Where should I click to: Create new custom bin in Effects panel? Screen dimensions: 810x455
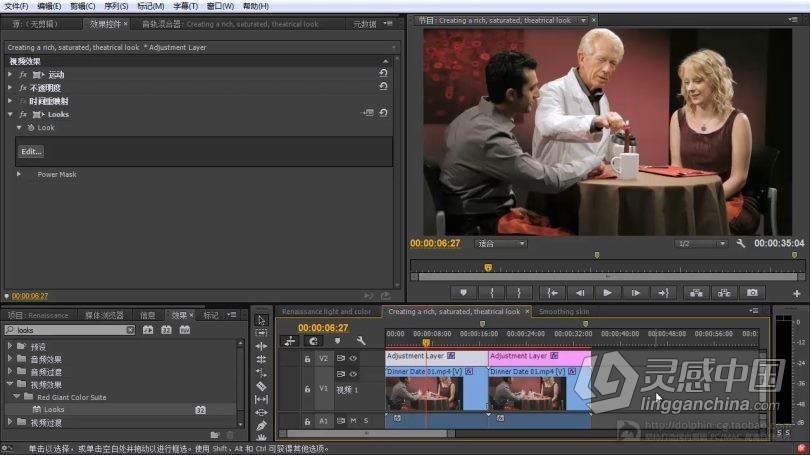[215, 435]
